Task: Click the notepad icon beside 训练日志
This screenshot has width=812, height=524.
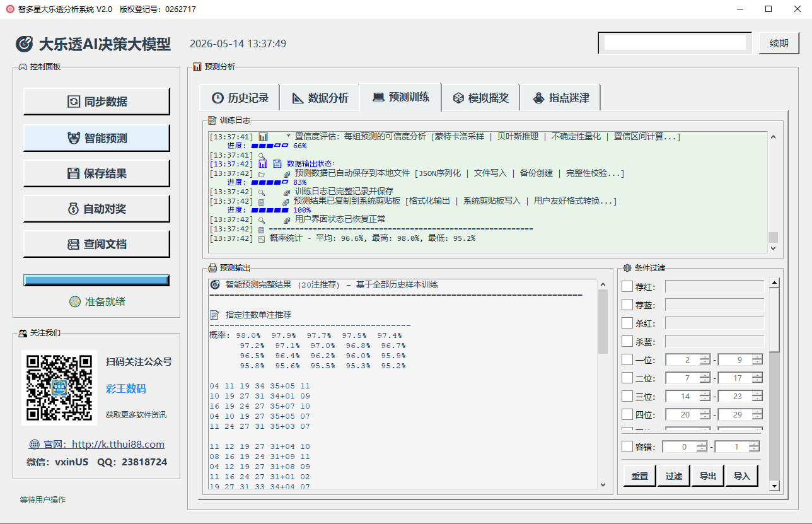Action: pyautogui.click(x=212, y=120)
